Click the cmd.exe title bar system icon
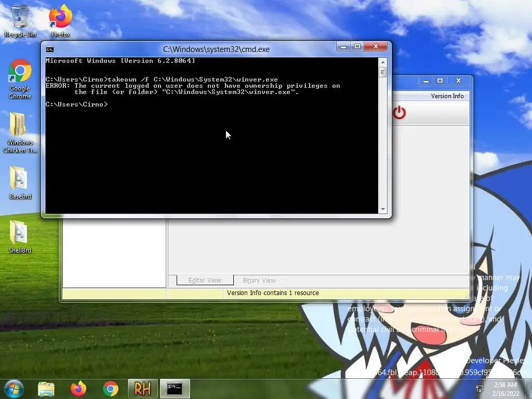This screenshot has width=532, height=399. 50,49
